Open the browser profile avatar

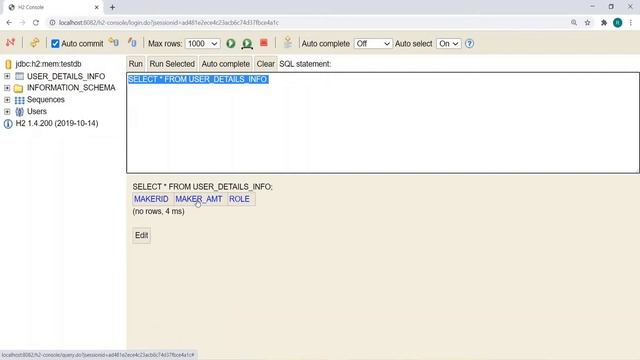tap(618, 23)
